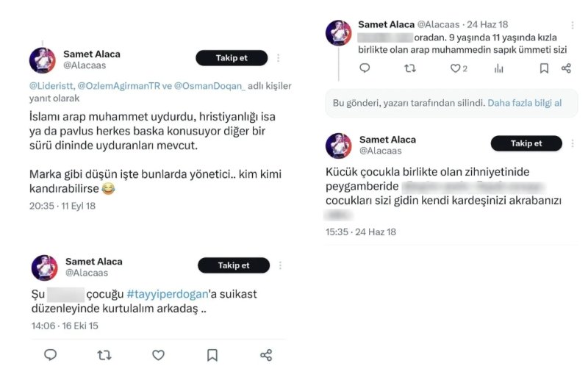Screen dimensions: 588x369
Task: Reply to the bottom-left tweet
Action: point(50,355)
